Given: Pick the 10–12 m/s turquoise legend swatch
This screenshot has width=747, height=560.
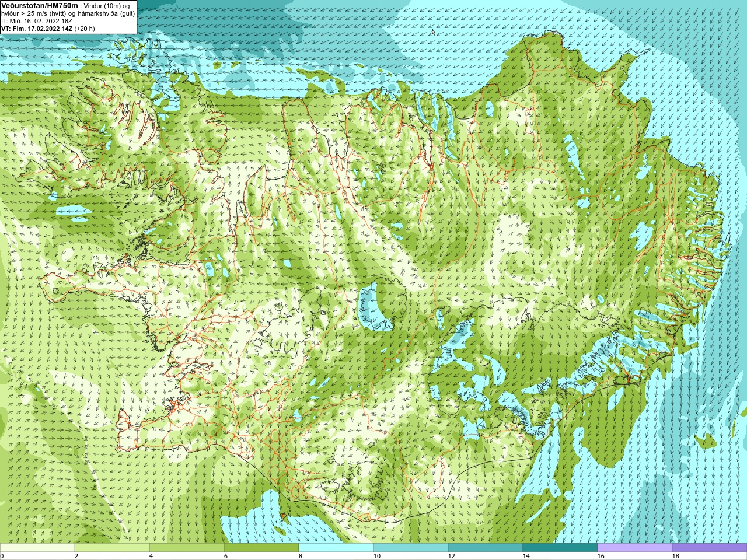Looking at the screenshot, I should 411,548.
